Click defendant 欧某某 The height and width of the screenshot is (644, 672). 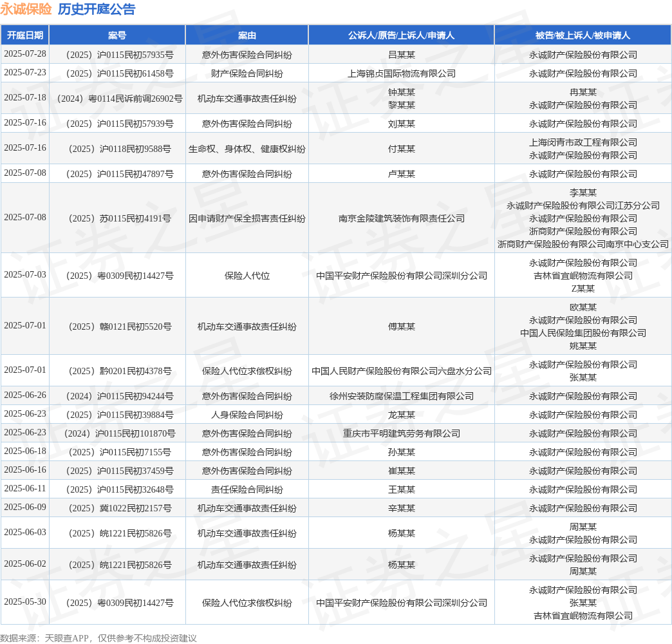[x=583, y=307]
